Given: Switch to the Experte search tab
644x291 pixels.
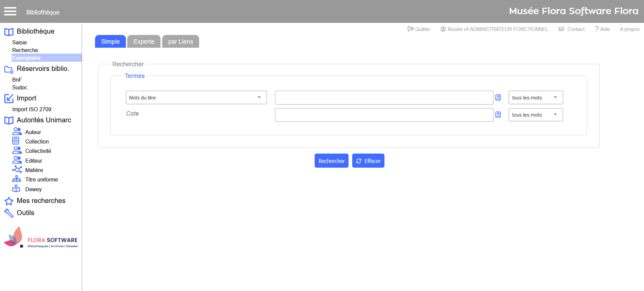Looking at the screenshot, I should click(144, 41).
